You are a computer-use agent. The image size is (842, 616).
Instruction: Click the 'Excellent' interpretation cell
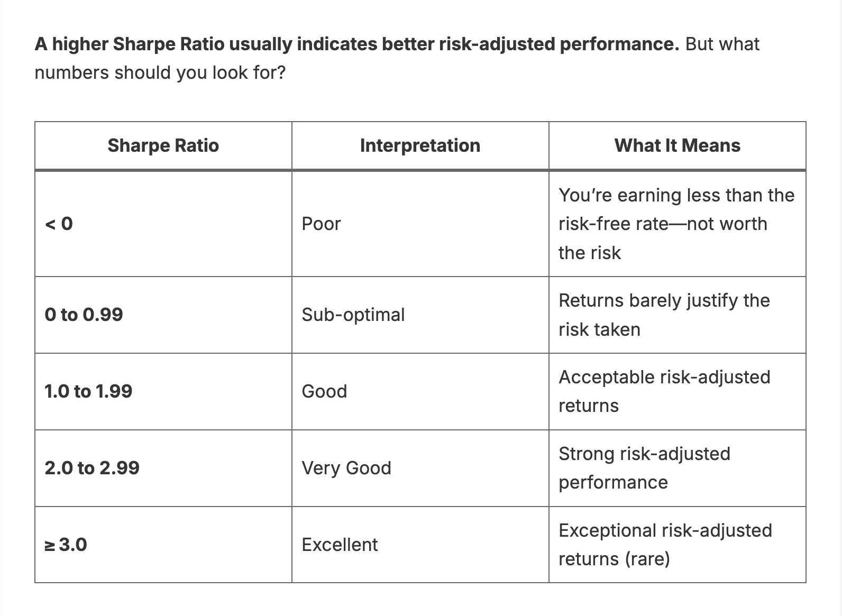pyautogui.click(x=340, y=545)
